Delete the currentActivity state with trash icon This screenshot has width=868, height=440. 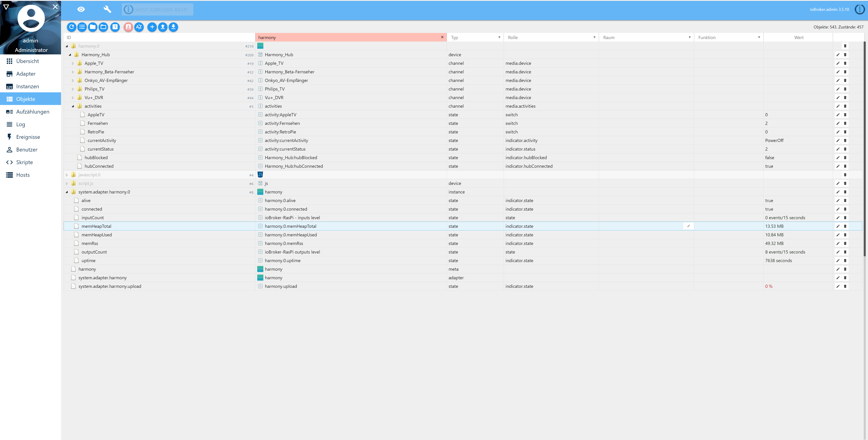coord(845,141)
